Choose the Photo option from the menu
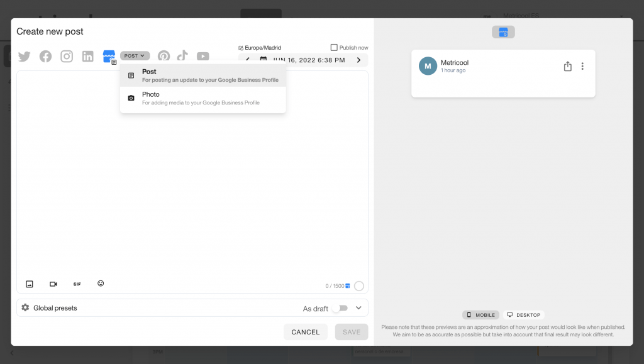The image size is (644, 364). pos(203,99)
